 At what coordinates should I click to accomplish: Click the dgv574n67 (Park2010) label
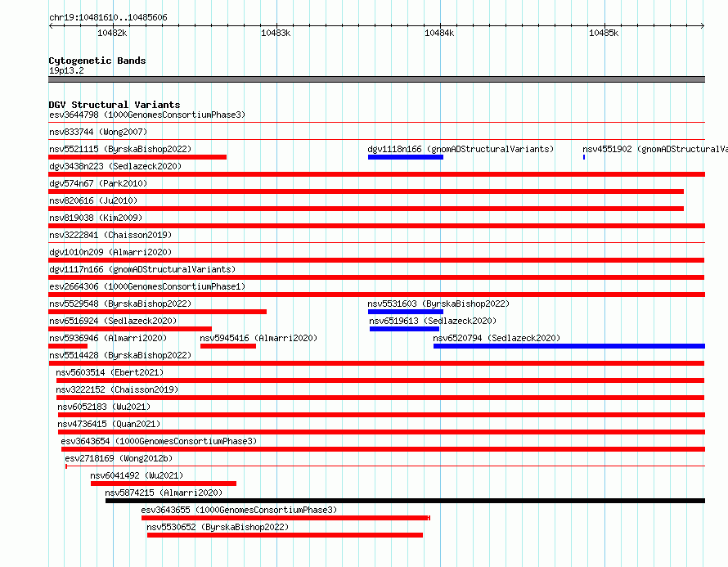[98, 183]
